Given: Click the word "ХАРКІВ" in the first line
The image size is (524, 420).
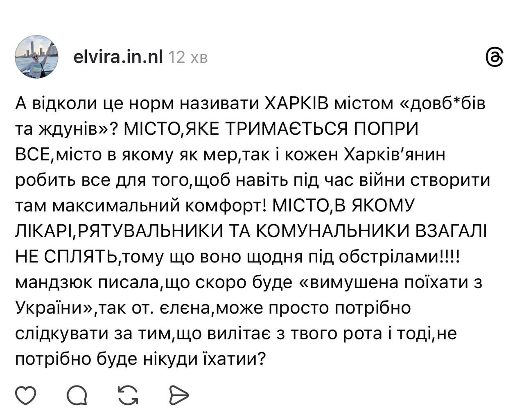Looking at the screenshot, I should 296,104.
